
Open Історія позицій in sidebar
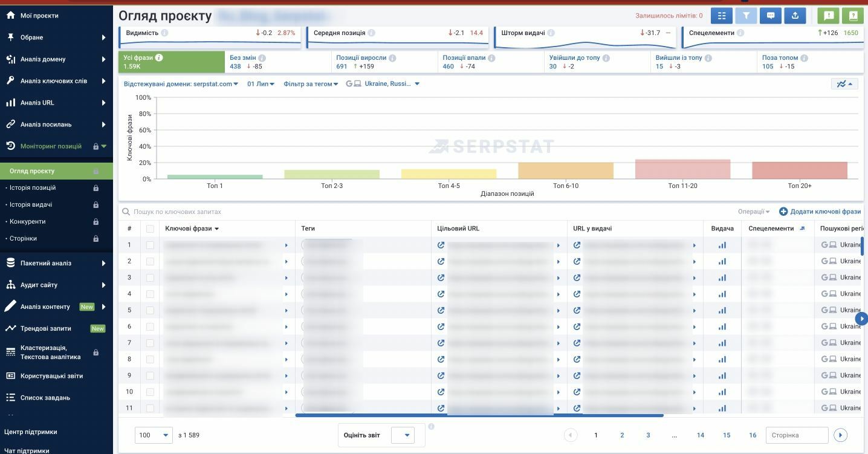(33, 188)
